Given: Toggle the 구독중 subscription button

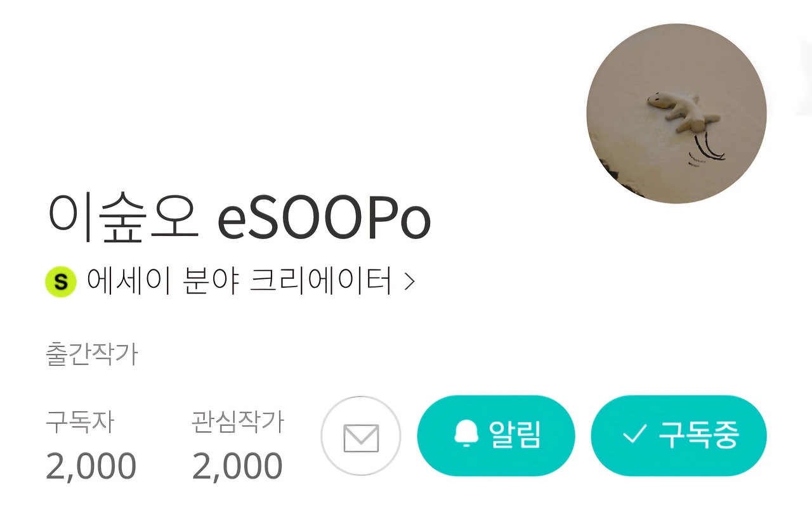Looking at the screenshot, I should [x=679, y=435].
